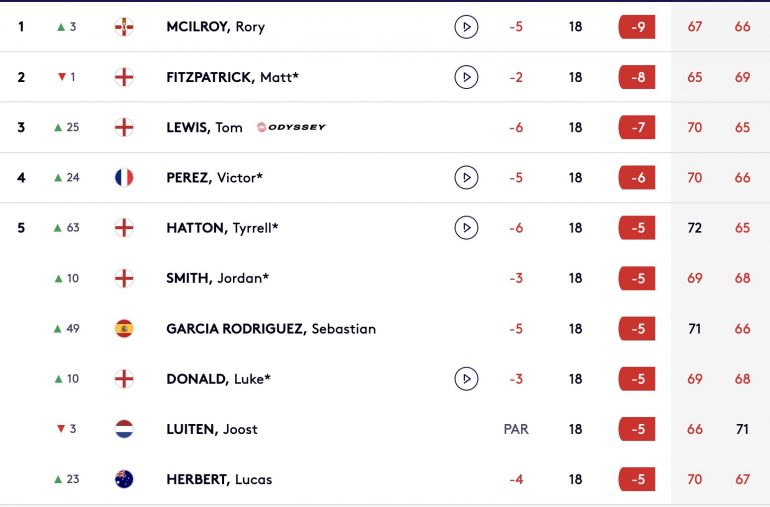Select HERBERT, Lucas in the leaderboard

pos(219,479)
